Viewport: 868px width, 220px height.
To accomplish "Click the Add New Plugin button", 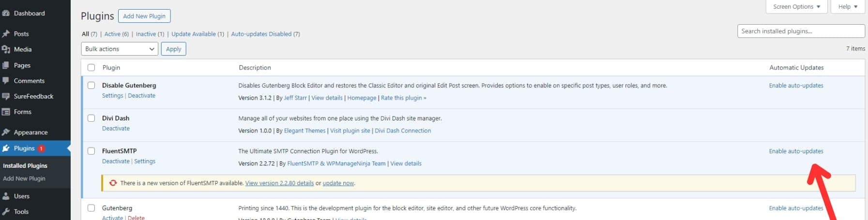I will click(x=144, y=16).
